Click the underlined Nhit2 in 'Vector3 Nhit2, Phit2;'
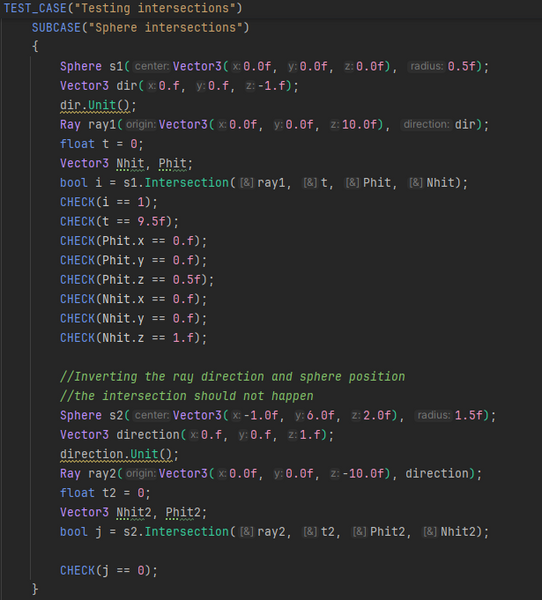The width and height of the screenshot is (542, 600). click(x=134, y=513)
